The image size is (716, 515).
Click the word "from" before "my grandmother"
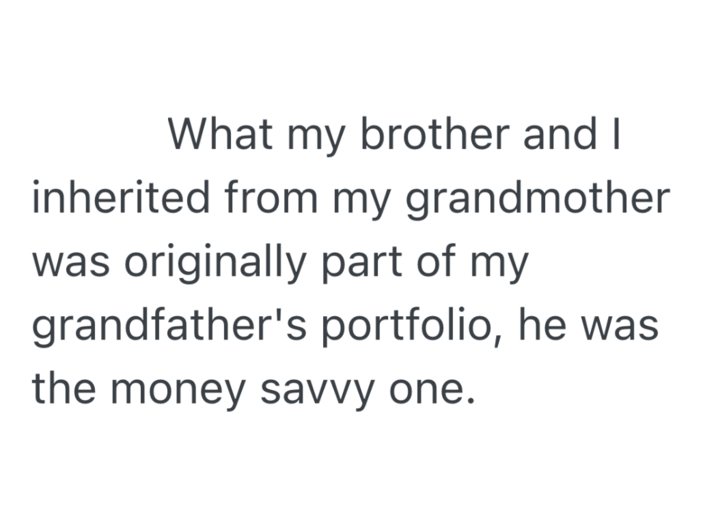point(263,198)
